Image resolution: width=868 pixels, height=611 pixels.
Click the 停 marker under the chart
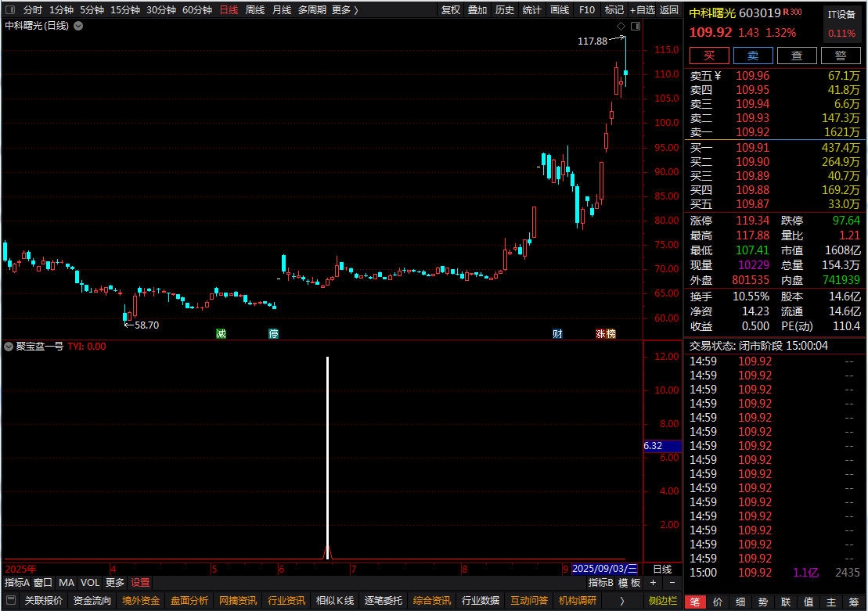(x=273, y=334)
